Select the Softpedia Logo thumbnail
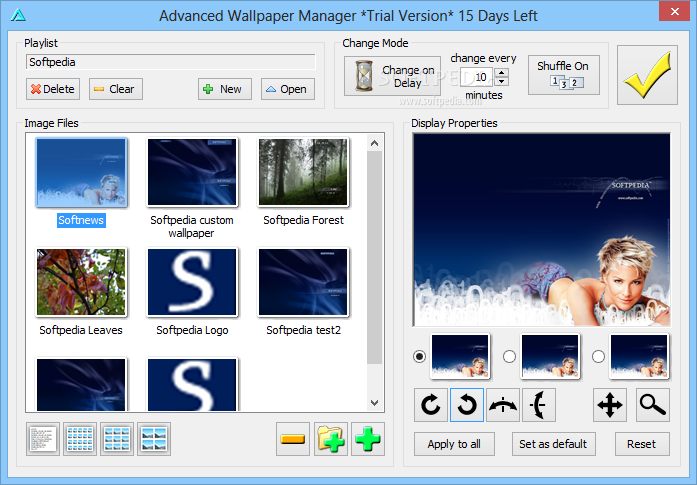Screen dimensions: 697x485 pyautogui.click(x=192, y=283)
